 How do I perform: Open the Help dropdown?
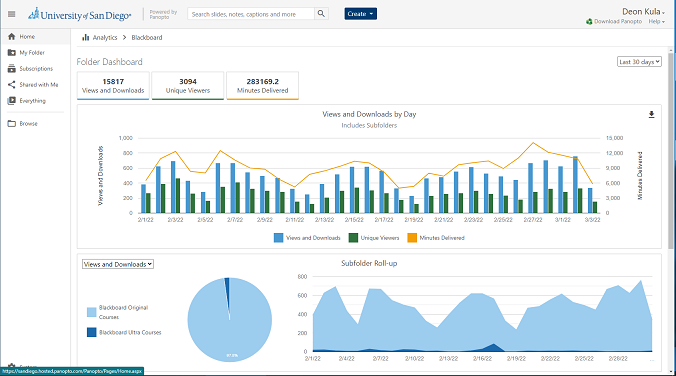click(656, 22)
